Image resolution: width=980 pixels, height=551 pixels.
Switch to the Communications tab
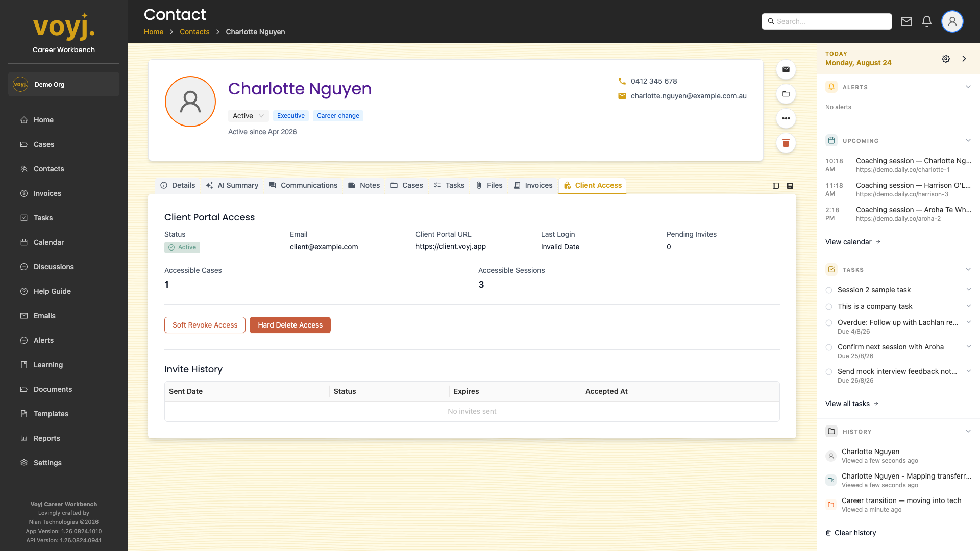303,185
